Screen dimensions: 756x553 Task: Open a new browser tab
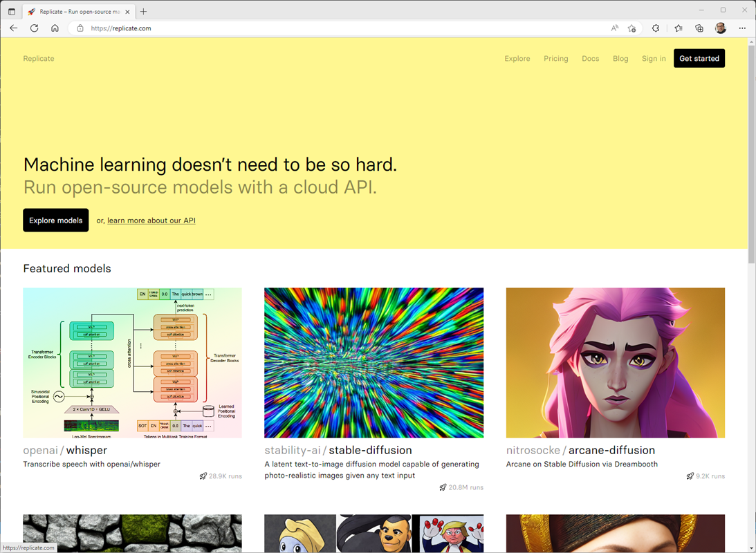pyautogui.click(x=143, y=12)
